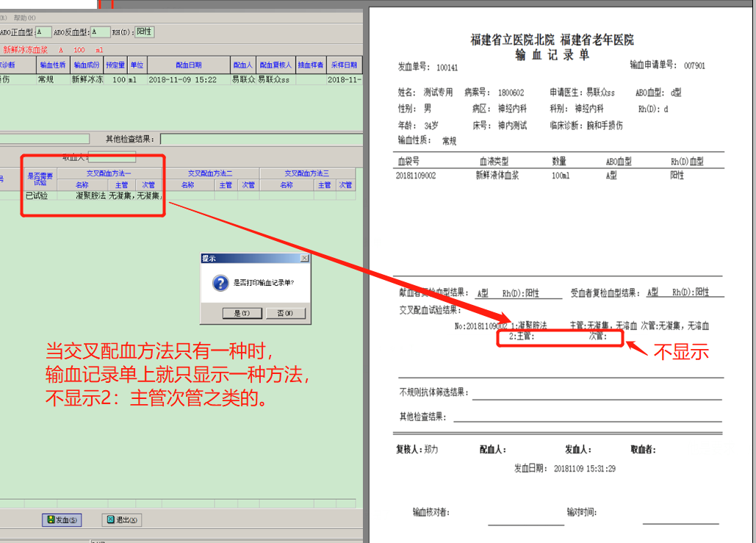Select the 配血人 column header
The height and width of the screenshot is (543, 756).
point(243,65)
